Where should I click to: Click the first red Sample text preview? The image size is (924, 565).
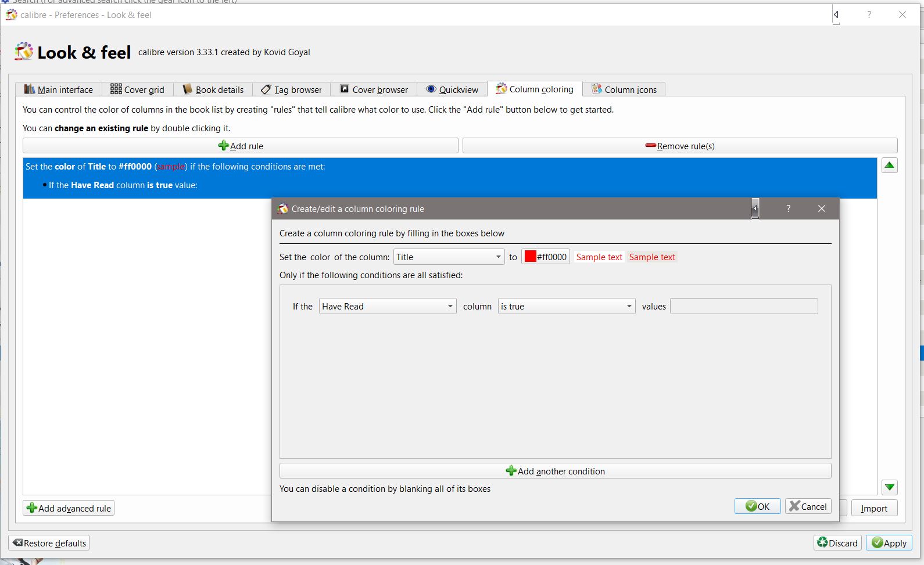point(599,257)
